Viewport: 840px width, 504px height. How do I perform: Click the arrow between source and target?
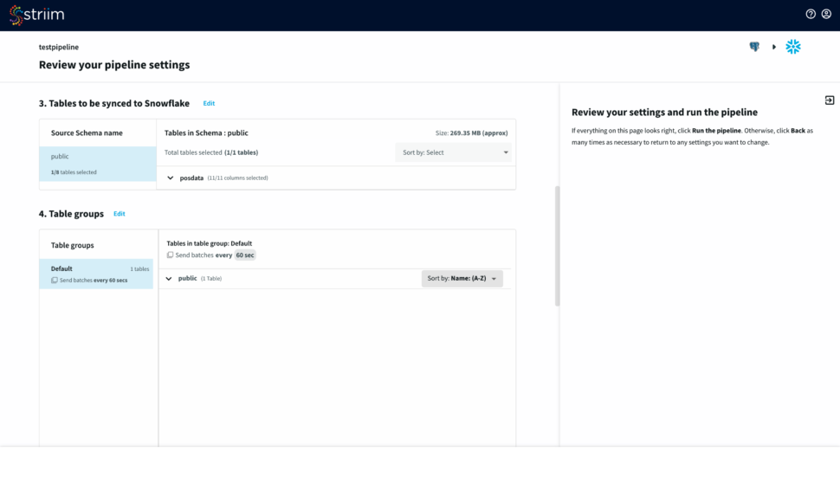point(773,47)
